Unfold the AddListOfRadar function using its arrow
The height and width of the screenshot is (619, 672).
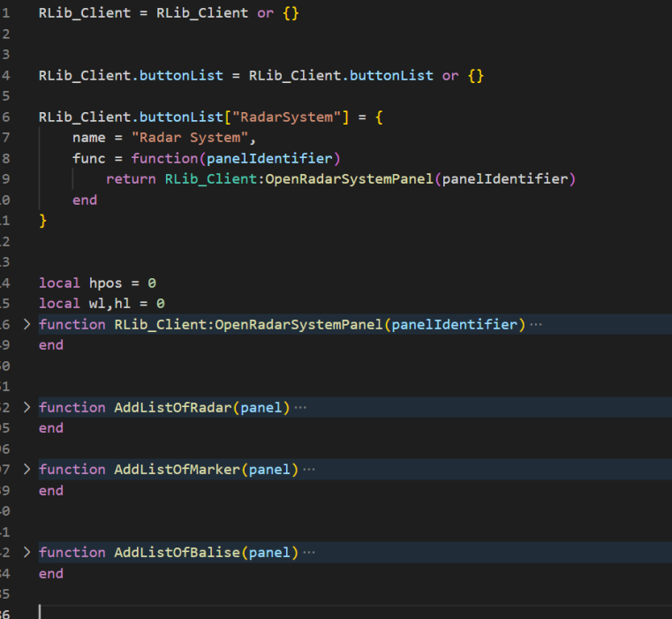pyautogui.click(x=26, y=407)
